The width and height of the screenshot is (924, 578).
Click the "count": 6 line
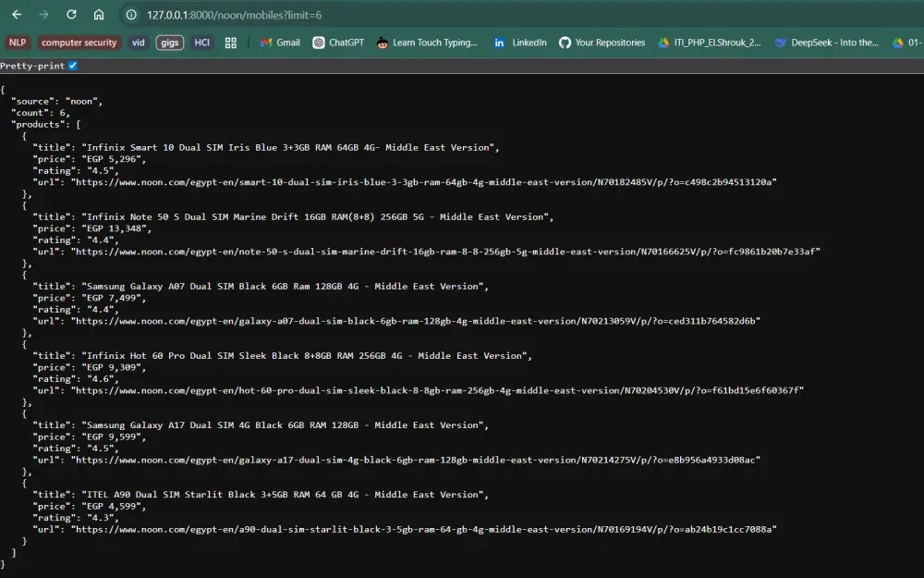pyautogui.click(x=40, y=113)
